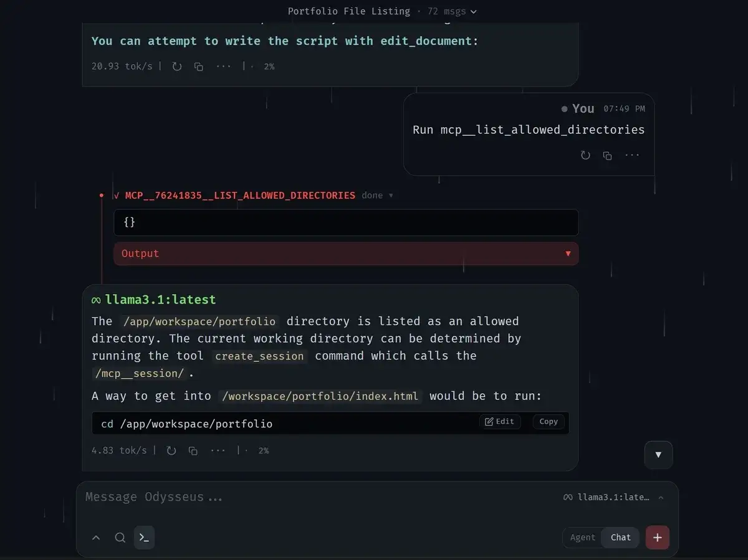
Task: Copy the 20.93 tok/s response
Action: coord(199,66)
